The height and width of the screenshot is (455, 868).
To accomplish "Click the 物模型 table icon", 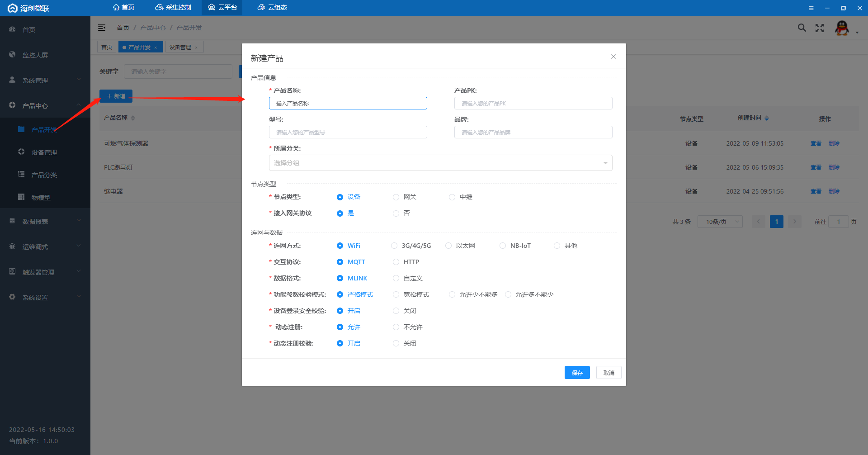I will pos(21,197).
